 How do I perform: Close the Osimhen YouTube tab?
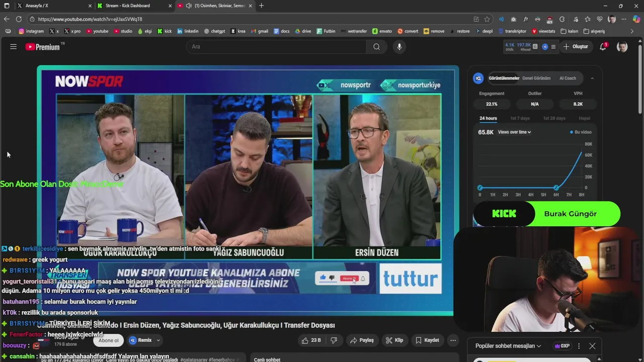tap(250, 6)
